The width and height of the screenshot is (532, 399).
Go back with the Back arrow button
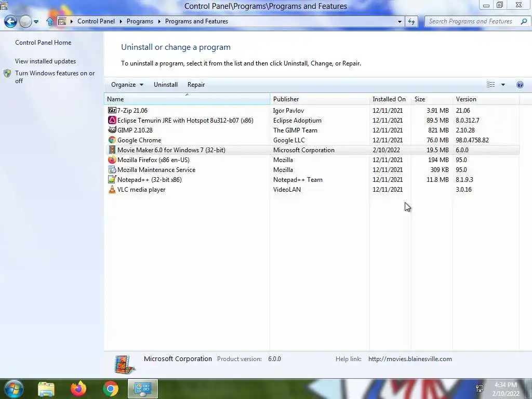(10, 21)
